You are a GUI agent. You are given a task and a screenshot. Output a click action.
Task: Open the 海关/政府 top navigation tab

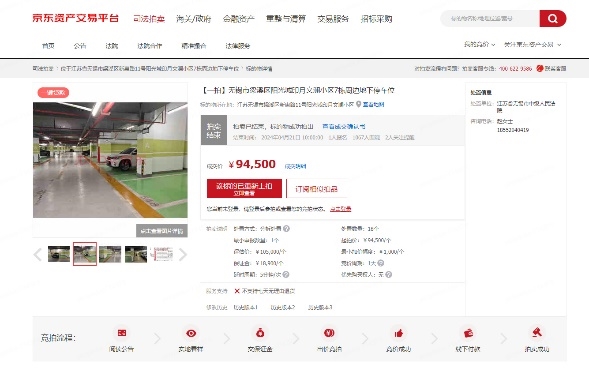(193, 19)
